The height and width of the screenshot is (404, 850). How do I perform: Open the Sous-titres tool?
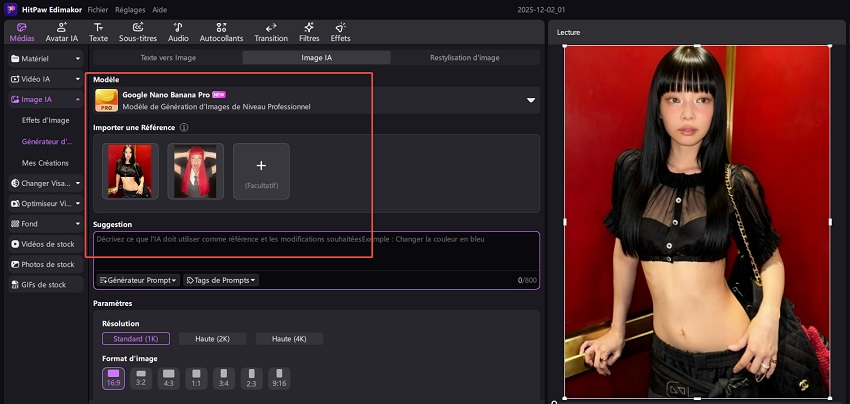point(137,32)
